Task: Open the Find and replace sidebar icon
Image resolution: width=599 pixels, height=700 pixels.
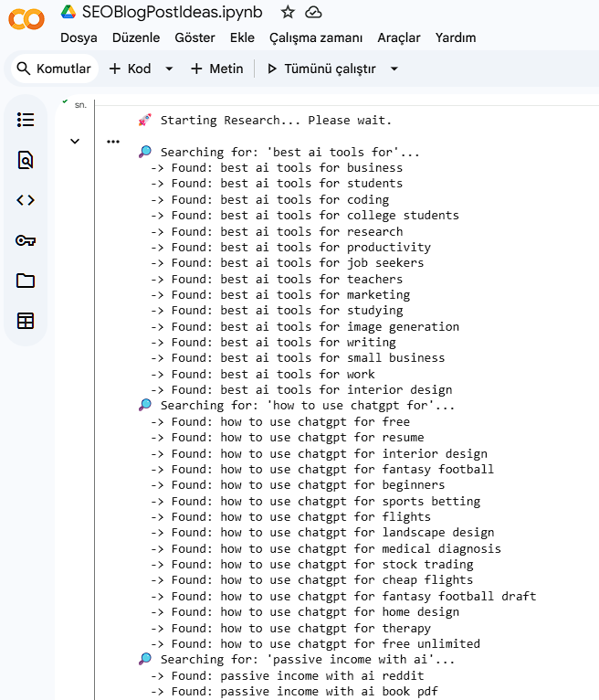Action: pyautogui.click(x=26, y=161)
